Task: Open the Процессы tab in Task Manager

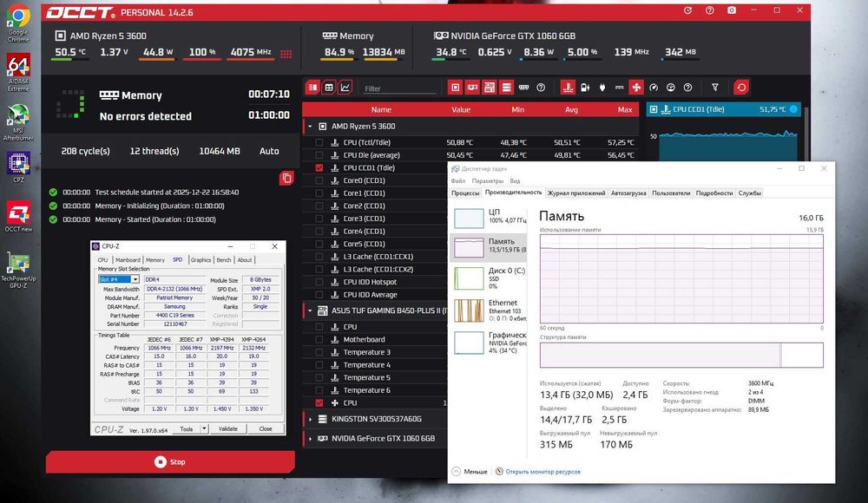Action: [465, 193]
